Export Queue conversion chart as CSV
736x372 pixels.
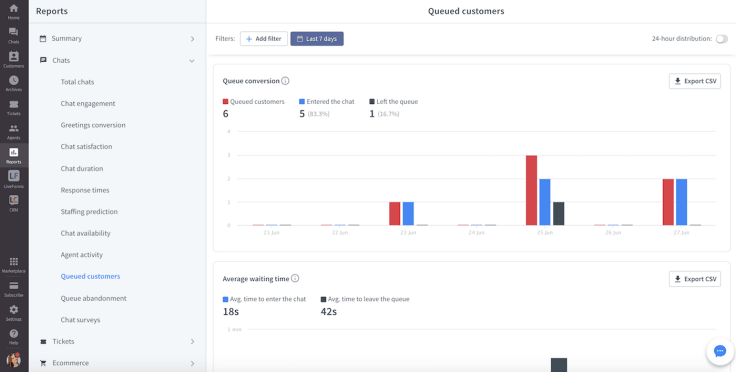695,81
